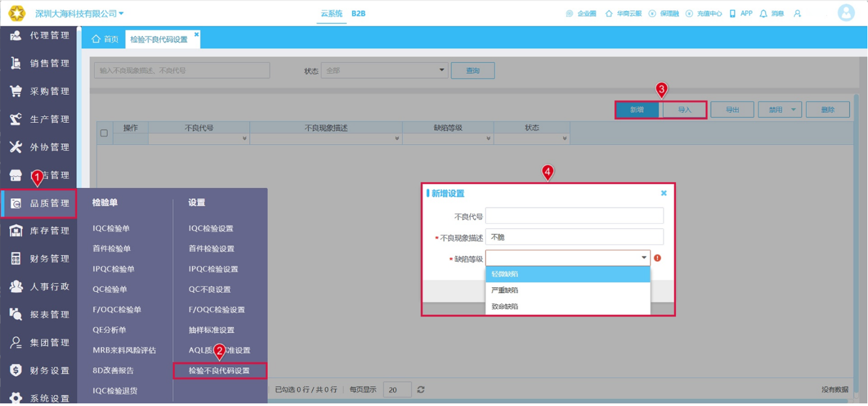Open the 人事行政 sidebar module
The width and height of the screenshot is (868, 406).
pyautogui.click(x=39, y=287)
